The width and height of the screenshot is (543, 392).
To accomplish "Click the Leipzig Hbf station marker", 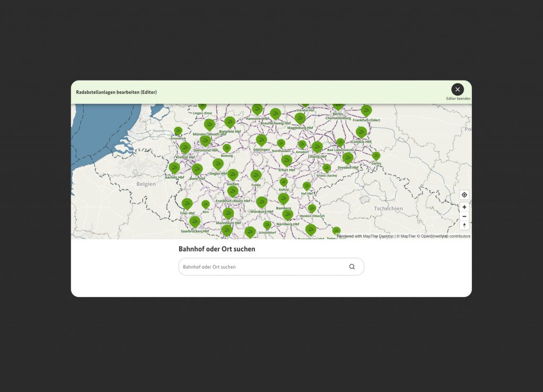I will pos(317,147).
